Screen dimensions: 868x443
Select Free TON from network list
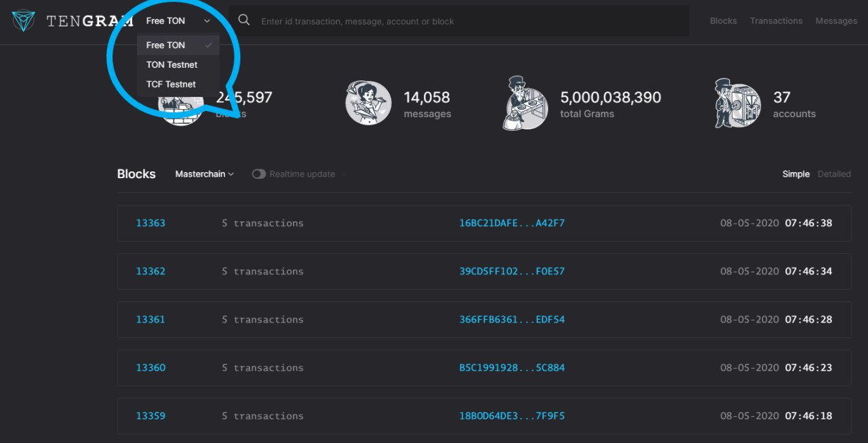tap(178, 45)
